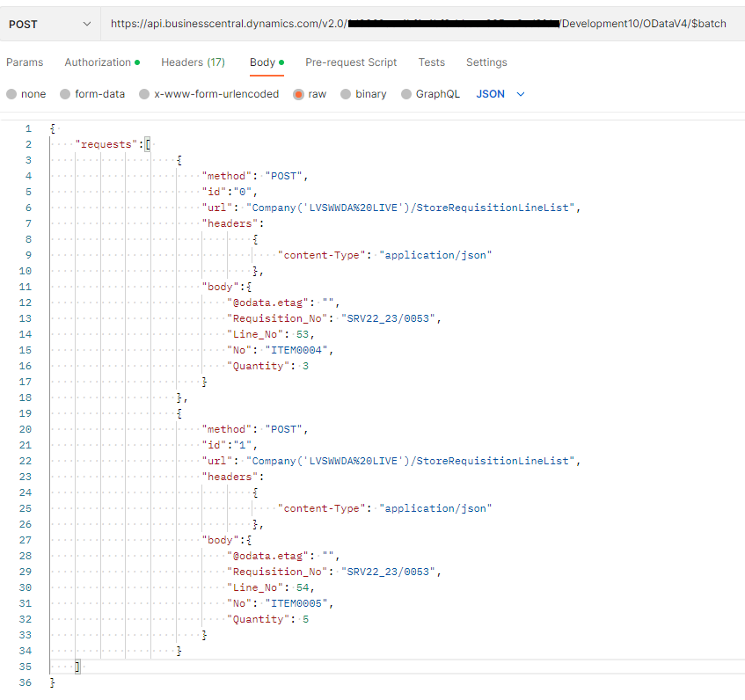Select the GraphQL body type
This screenshot has height=700, width=745.
(x=406, y=94)
